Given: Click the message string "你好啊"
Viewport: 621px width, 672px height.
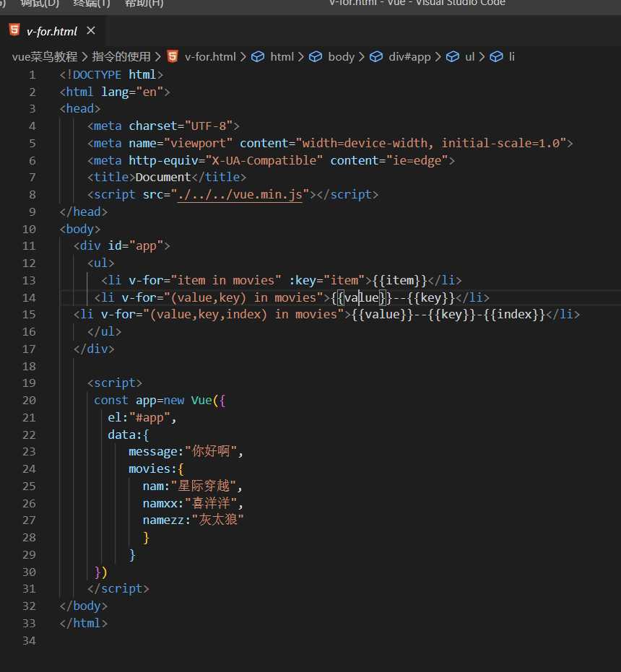Looking at the screenshot, I should [x=211, y=451].
